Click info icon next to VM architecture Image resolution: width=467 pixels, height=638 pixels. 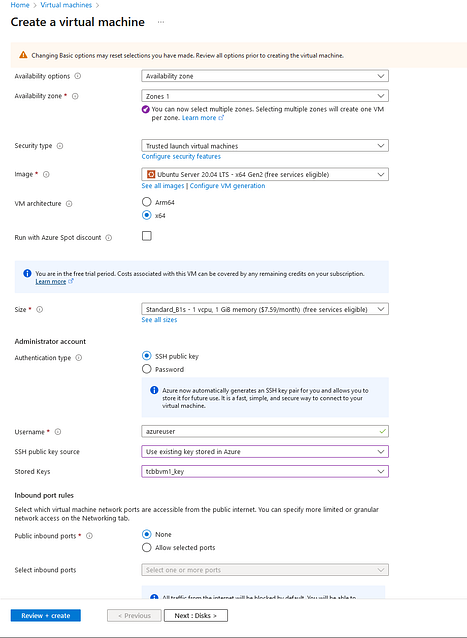(x=69, y=203)
